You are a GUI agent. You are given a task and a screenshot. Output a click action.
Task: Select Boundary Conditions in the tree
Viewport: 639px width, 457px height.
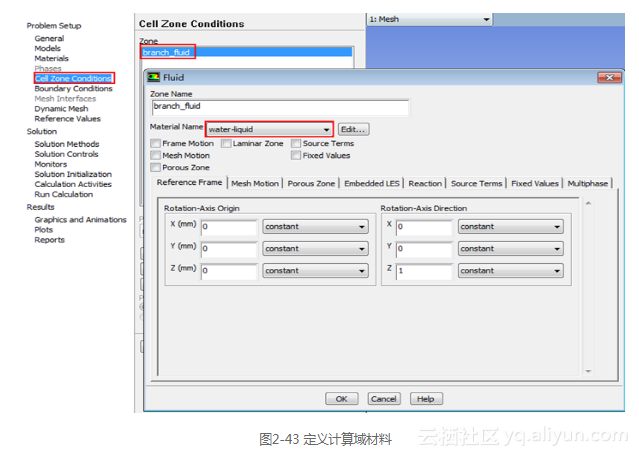(x=73, y=89)
